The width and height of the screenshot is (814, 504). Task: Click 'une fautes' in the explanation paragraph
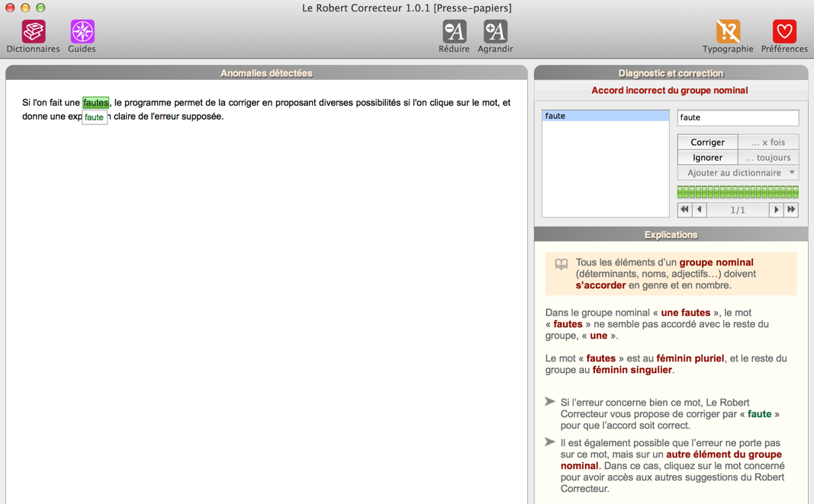pyautogui.click(x=685, y=313)
